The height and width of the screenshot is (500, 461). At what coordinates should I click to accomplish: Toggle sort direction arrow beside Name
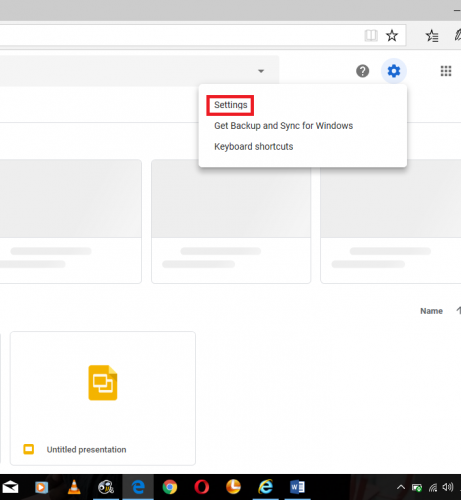(458, 311)
